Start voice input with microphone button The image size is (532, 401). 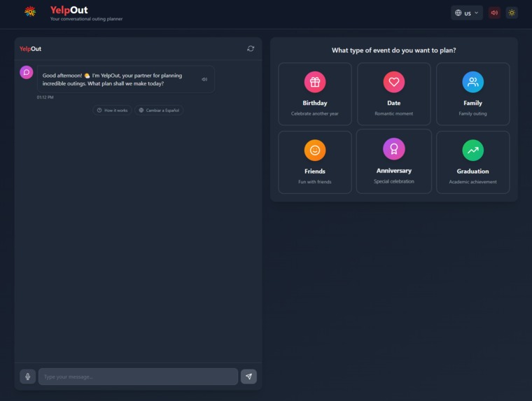pyautogui.click(x=28, y=377)
